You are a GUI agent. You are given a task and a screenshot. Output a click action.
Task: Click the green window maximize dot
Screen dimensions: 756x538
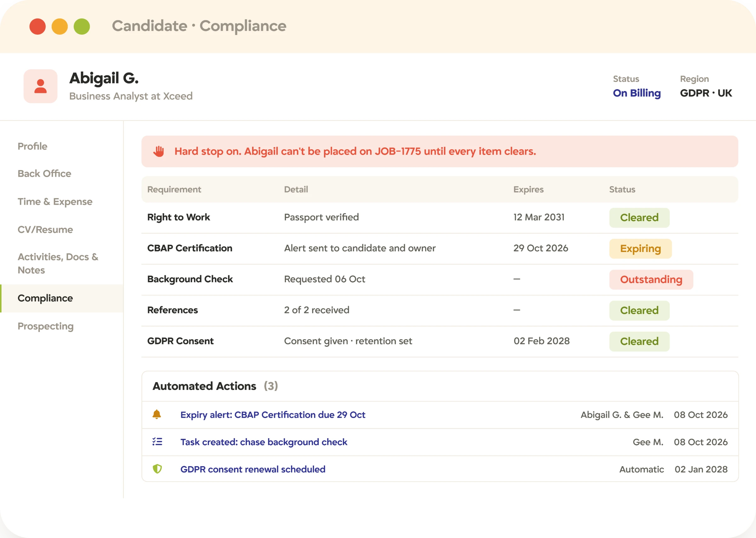(82, 26)
